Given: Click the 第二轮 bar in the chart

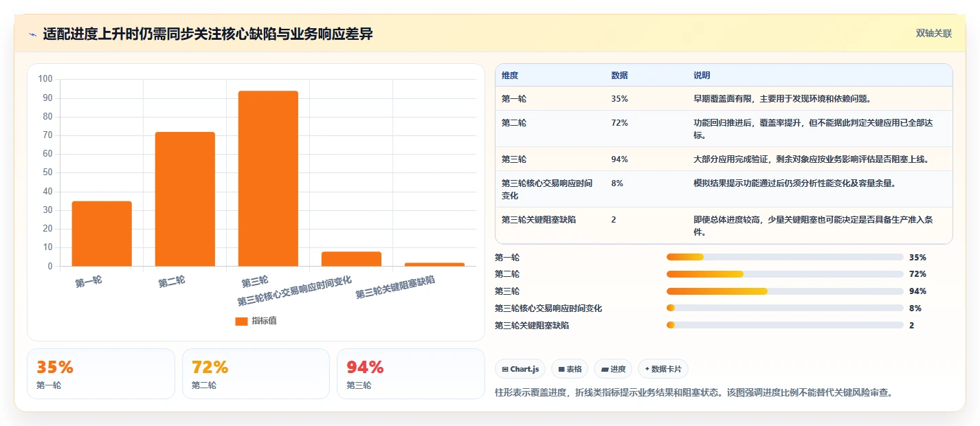Looking at the screenshot, I should [185, 199].
